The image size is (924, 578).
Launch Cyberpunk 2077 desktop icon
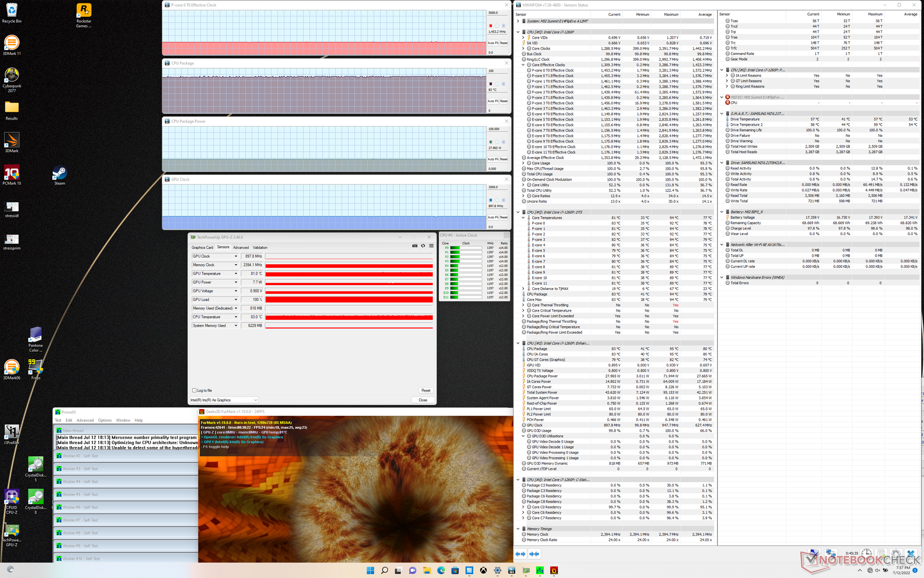click(12, 80)
